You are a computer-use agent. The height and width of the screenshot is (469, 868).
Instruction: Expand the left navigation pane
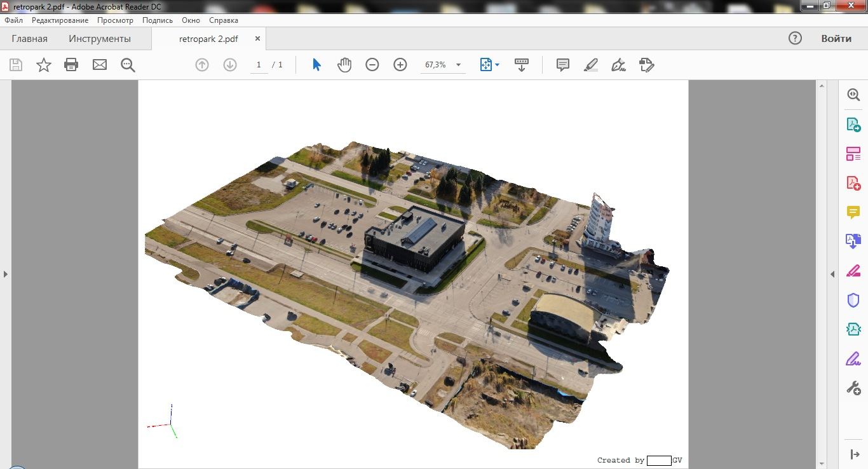(6, 274)
